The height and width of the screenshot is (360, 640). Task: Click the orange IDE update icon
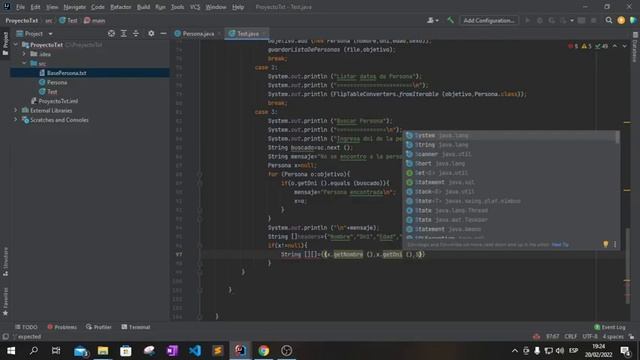tap(621, 20)
